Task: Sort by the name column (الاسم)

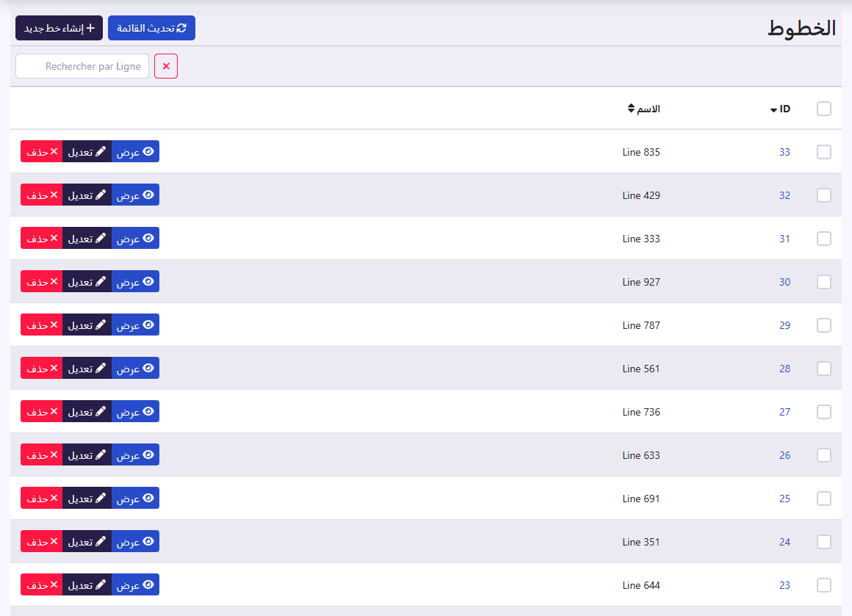Action: coord(644,109)
